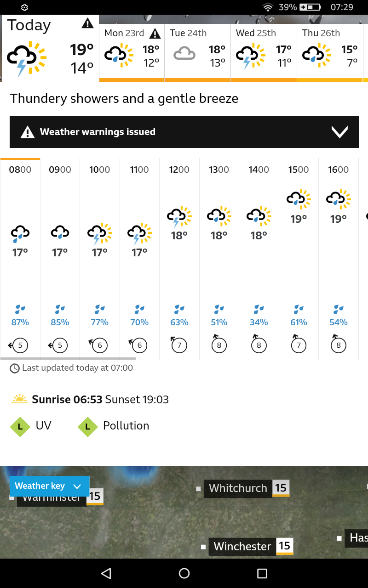Image resolution: width=368 pixels, height=588 pixels.
Task: Switch to the Thu 26th forecast tab
Action: tap(330, 51)
